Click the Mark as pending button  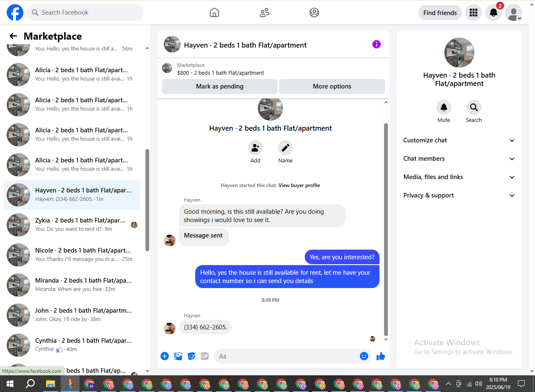220,86
